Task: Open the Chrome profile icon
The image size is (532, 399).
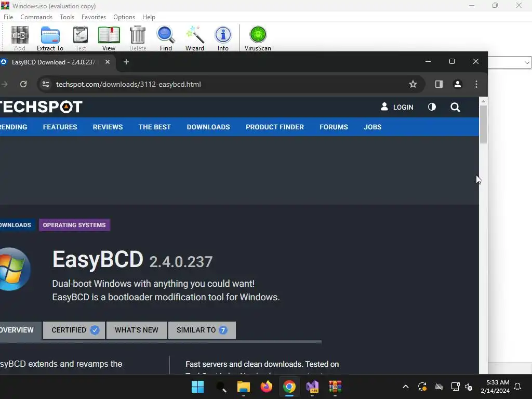Action: pyautogui.click(x=457, y=84)
